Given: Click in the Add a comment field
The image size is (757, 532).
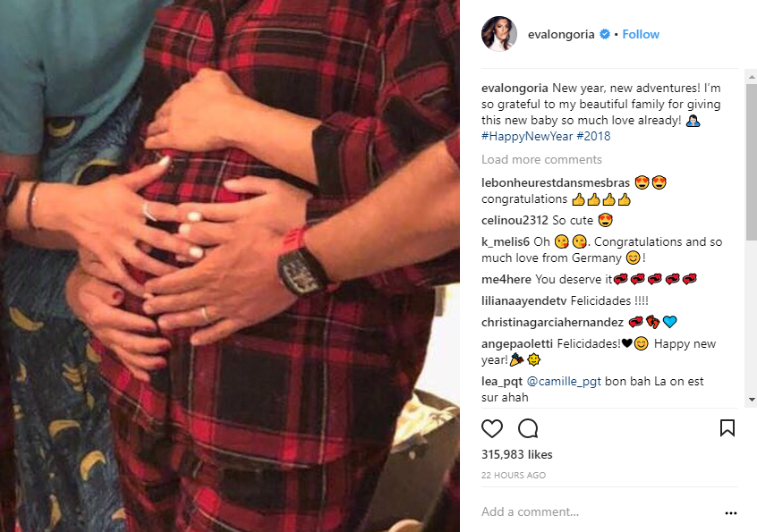Looking at the screenshot, I should coord(599,511).
